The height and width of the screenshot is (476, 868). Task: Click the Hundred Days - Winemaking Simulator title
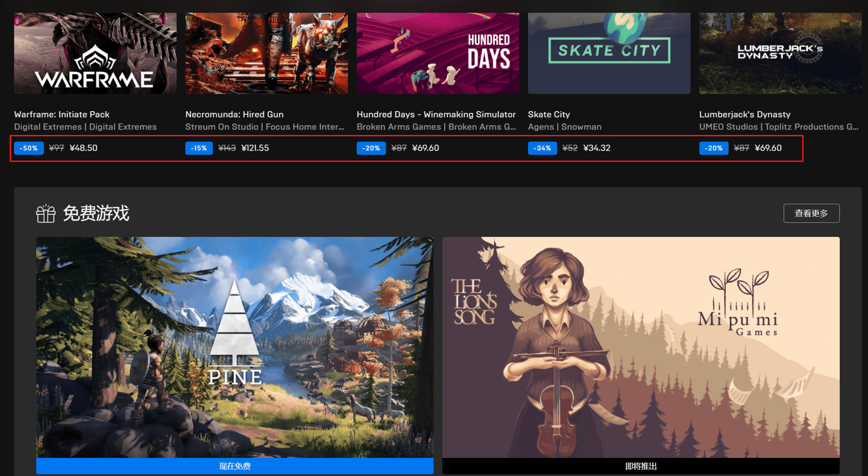(x=436, y=114)
